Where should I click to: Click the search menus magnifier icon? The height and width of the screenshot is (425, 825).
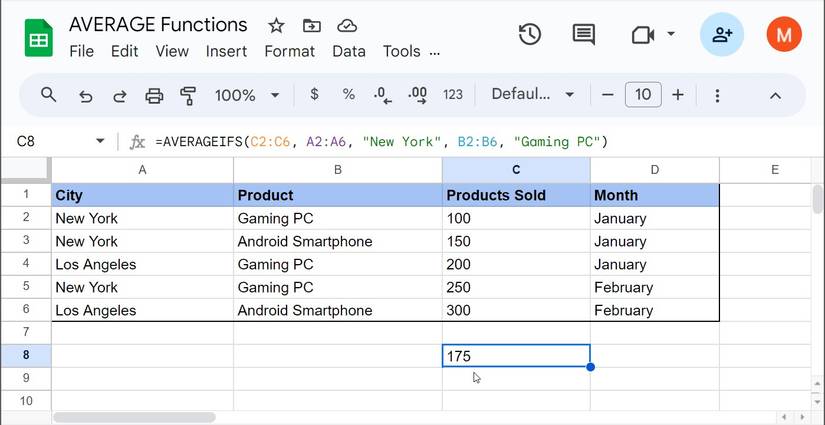point(48,95)
